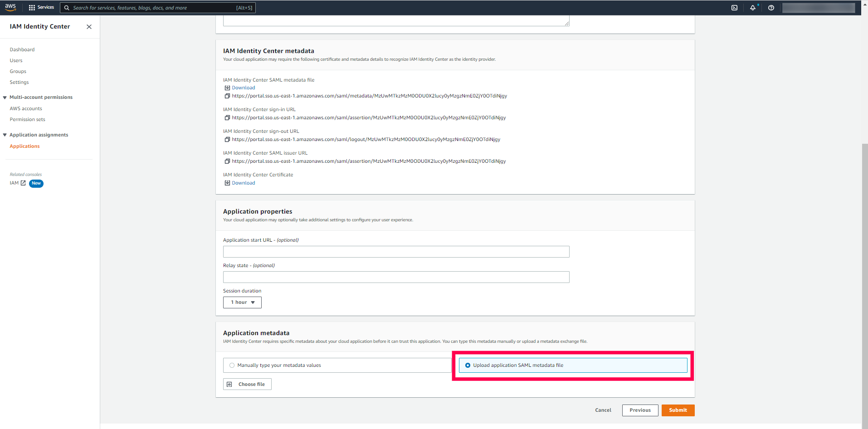
Task: Select Upload application SAML metadata file
Action: (573, 366)
